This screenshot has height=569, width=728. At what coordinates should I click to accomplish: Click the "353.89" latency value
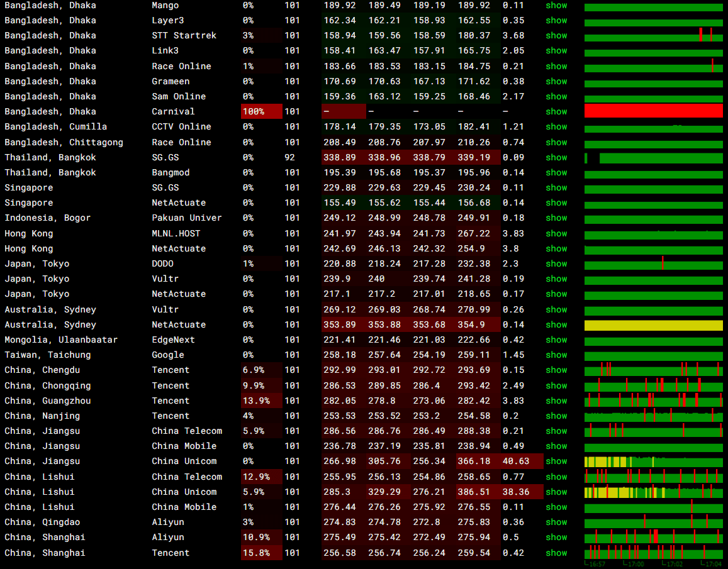point(339,325)
